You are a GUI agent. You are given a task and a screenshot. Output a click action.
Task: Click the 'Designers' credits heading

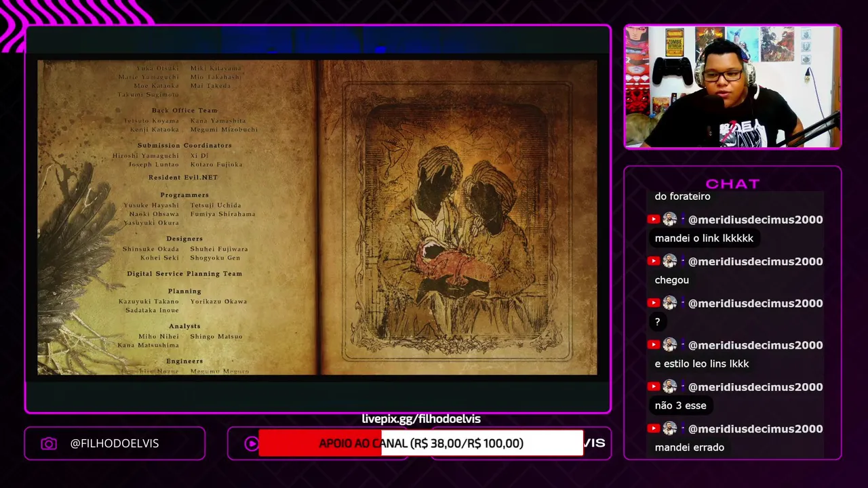click(184, 239)
